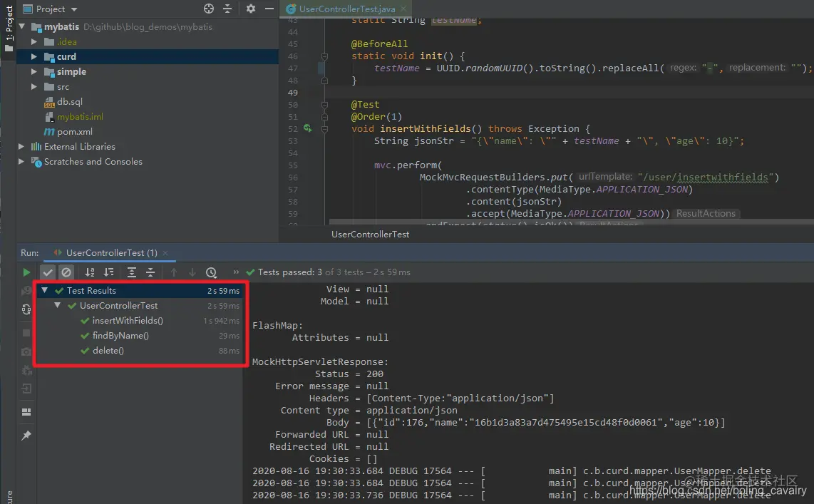Fold insertWithFields method at line 52
The height and width of the screenshot is (504, 814).
[x=324, y=129]
